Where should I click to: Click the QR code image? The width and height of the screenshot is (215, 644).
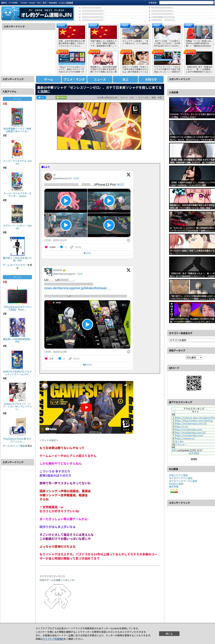[x=194, y=383]
